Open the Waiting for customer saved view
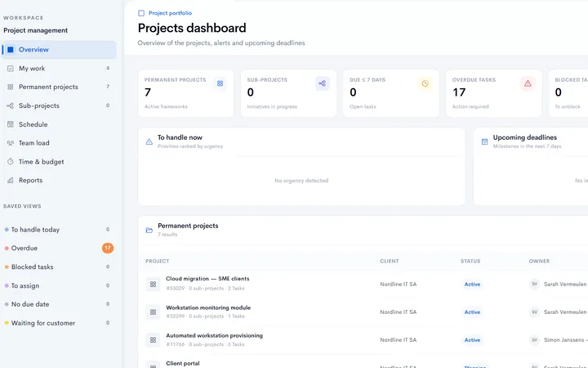 point(59,323)
